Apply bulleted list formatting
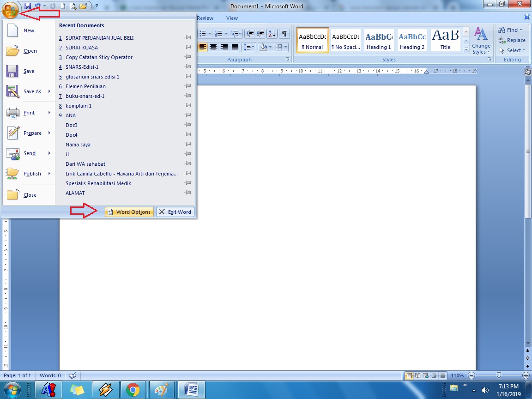The height and width of the screenshot is (399, 532). point(203,34)
